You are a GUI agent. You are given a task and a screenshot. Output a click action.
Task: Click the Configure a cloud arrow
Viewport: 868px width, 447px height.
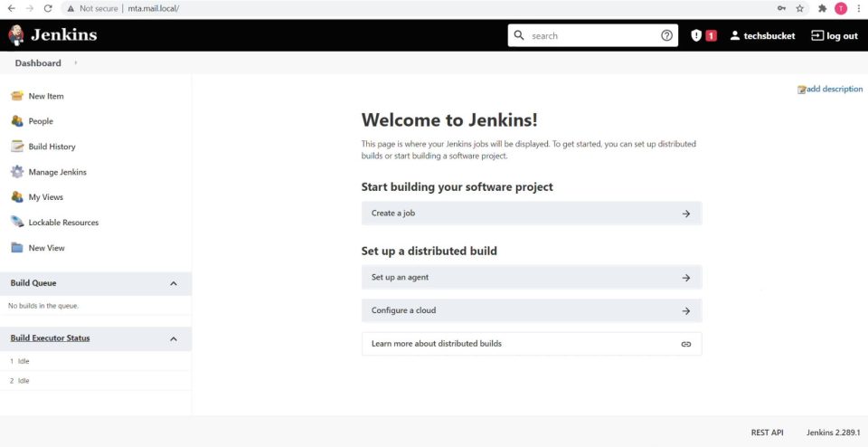(x=686, y=310)
